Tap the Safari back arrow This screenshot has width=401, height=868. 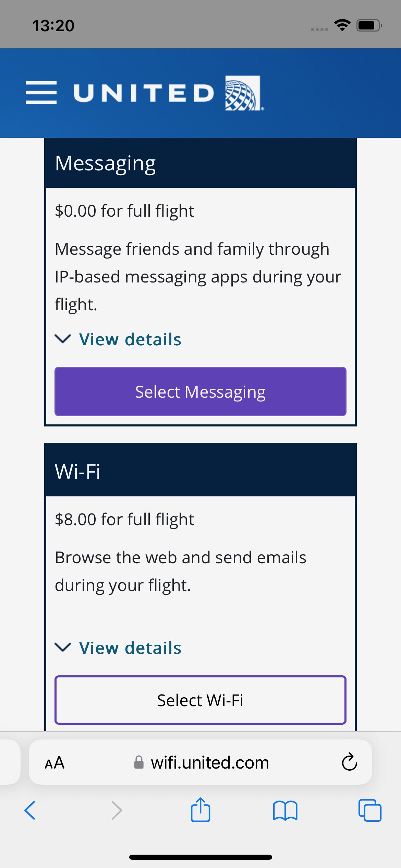tap(30, 810)
